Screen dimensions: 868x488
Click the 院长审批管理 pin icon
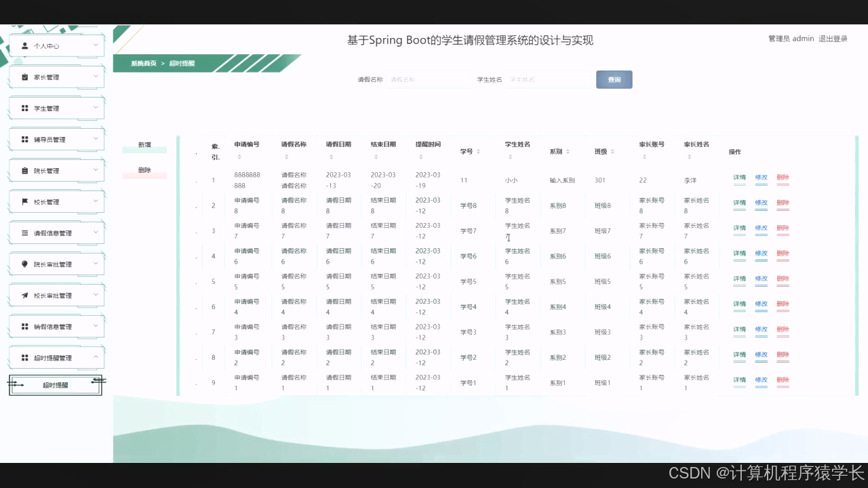coord(24,264)
